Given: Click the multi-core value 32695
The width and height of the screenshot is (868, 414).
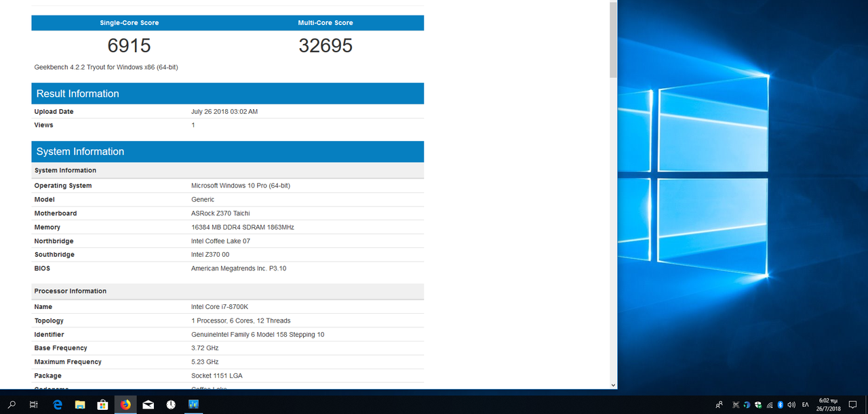Looking at the screenshot, I should (x=325, y=45).
